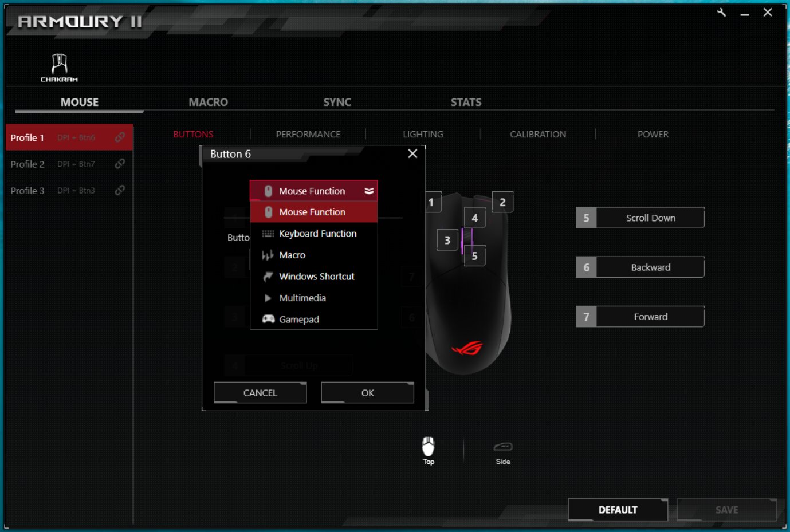Viewport: 790px width, 532px height.
Task: Select Profile 2
Action: tap(69, 164)
